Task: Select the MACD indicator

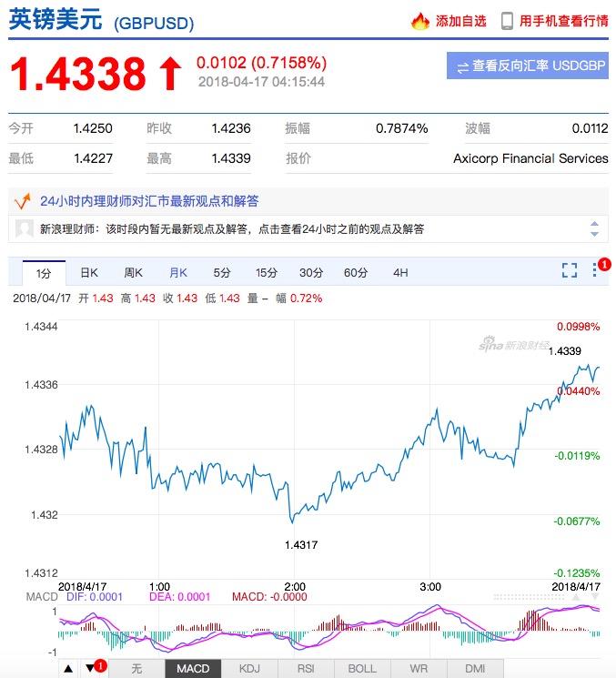Action: 193,669
